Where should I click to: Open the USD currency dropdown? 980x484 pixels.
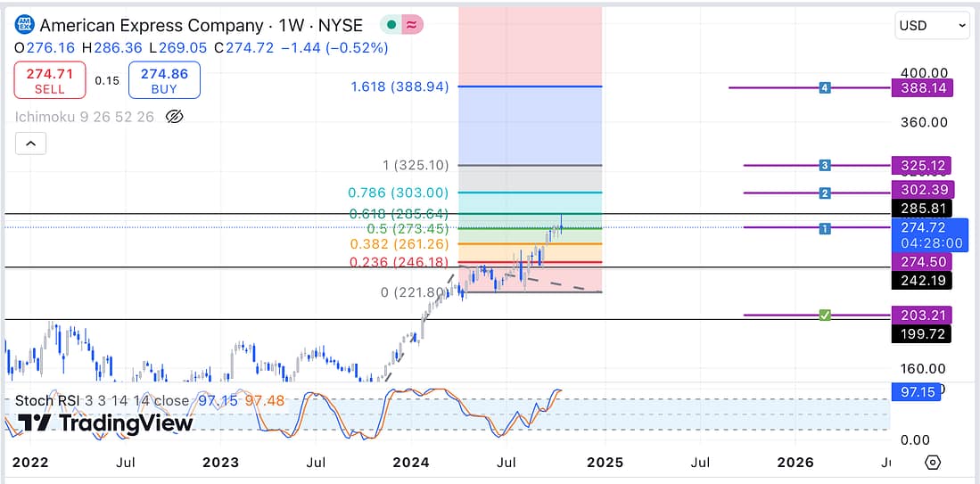[932, 26]
